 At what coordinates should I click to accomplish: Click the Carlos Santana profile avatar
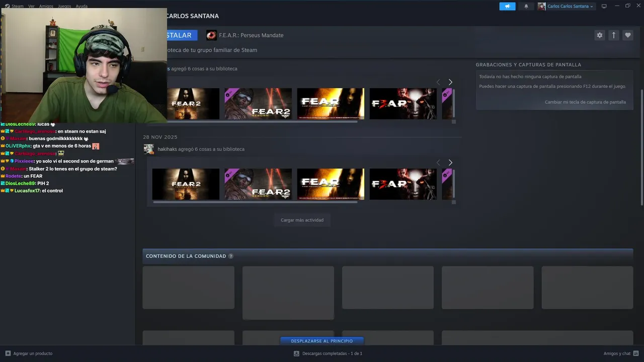tap(541, 6)
